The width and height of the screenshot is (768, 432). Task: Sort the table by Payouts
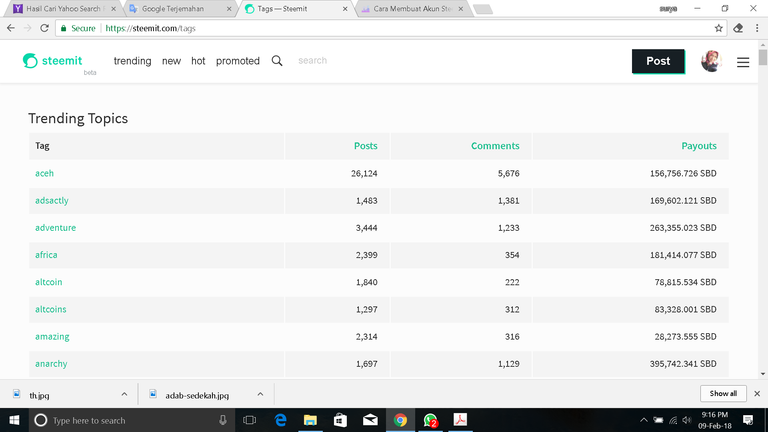pyautogui.click(x=698, y=145)
